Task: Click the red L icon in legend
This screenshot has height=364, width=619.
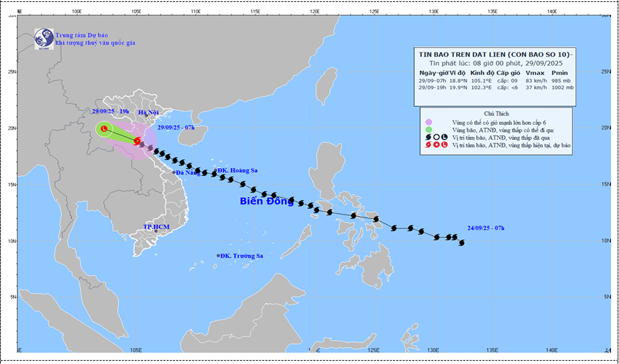Action: tap(443, 145)
